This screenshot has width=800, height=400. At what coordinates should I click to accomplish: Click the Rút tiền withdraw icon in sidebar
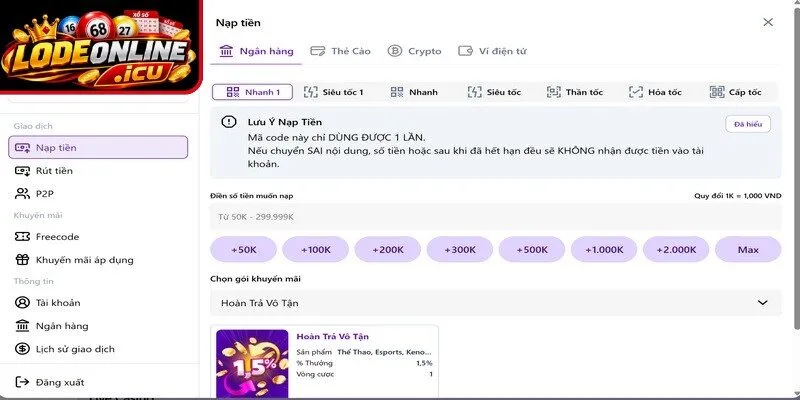22,170
